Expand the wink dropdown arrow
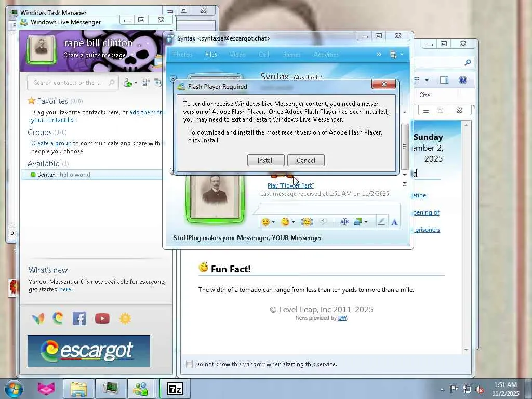Image resolution: width=532 pixels, height=399 pixels. 293,222
